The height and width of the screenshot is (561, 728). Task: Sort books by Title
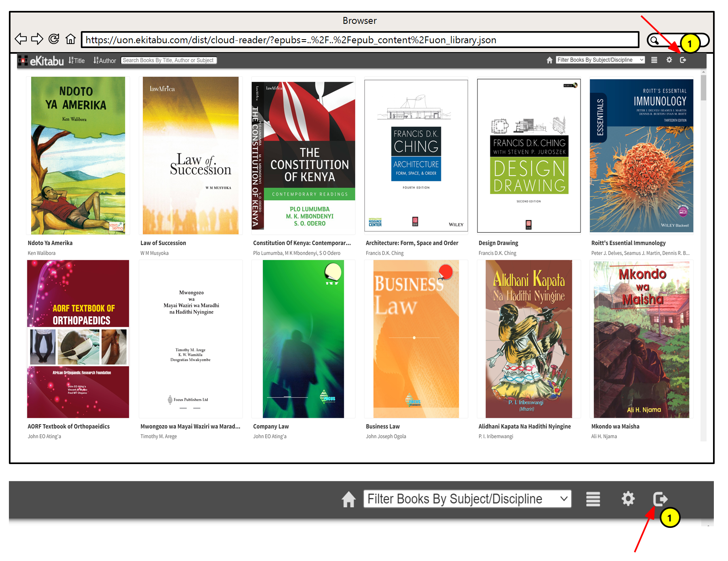click(x=76, y=61)
